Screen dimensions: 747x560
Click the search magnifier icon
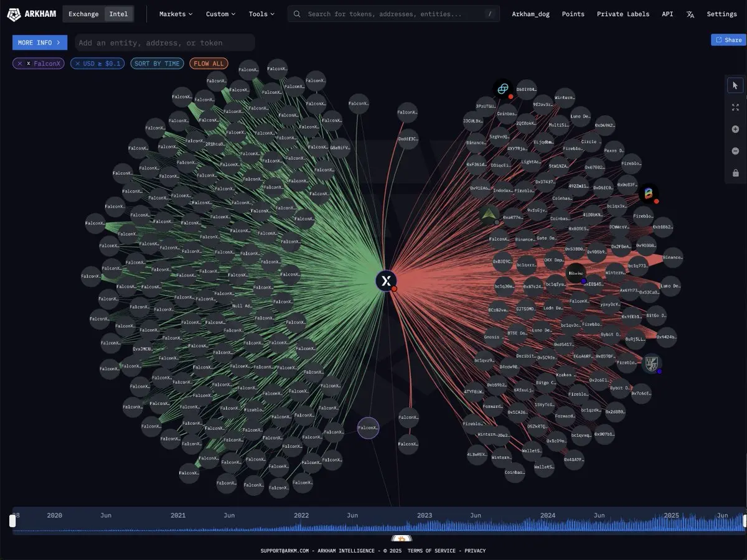298,14
